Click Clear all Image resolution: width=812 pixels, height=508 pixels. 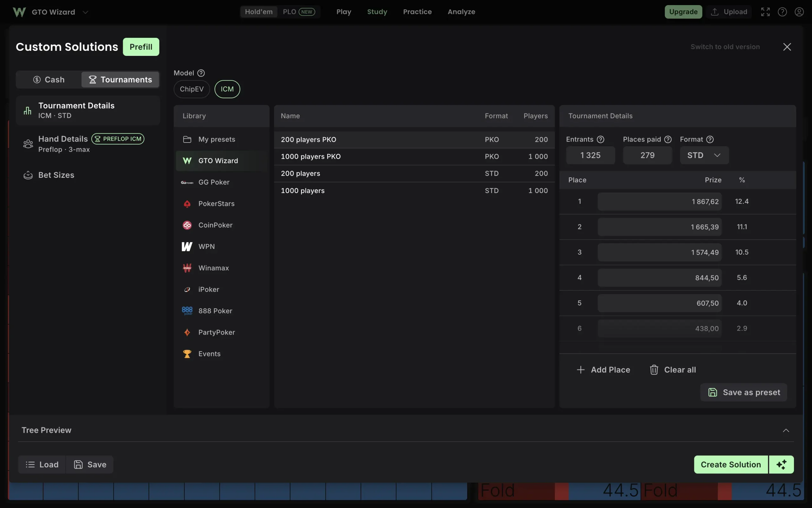(x=673, y=370)
